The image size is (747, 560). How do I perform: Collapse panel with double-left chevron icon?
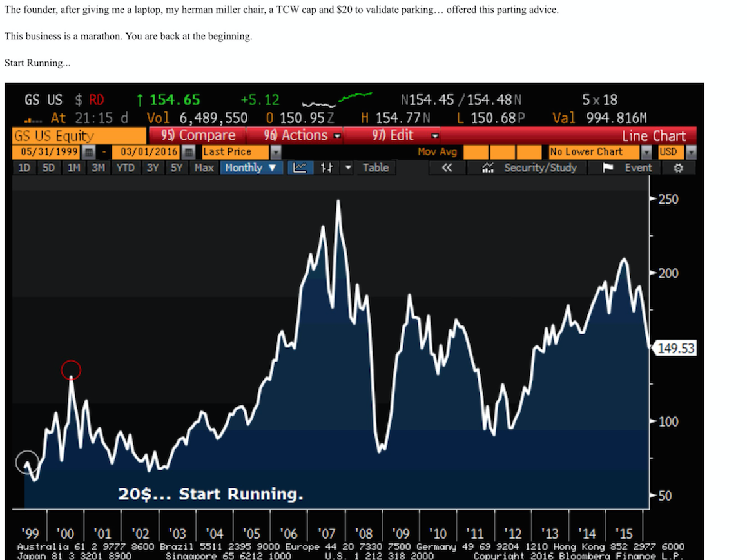[446, 168]
